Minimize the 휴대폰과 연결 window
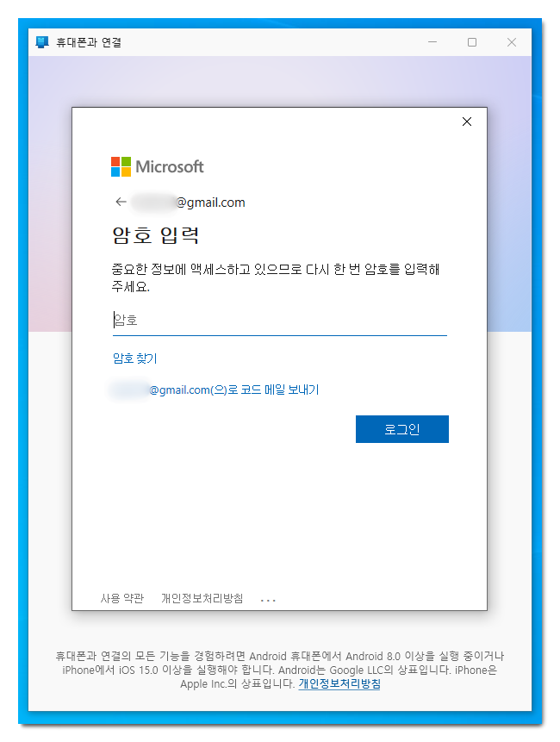560x742 pixels. 432,42
